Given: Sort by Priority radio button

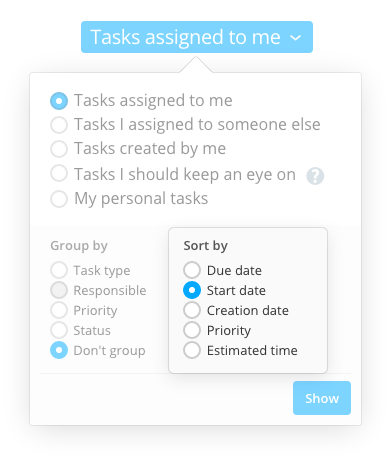Looking at the screenshot, I should pos(192,330).
